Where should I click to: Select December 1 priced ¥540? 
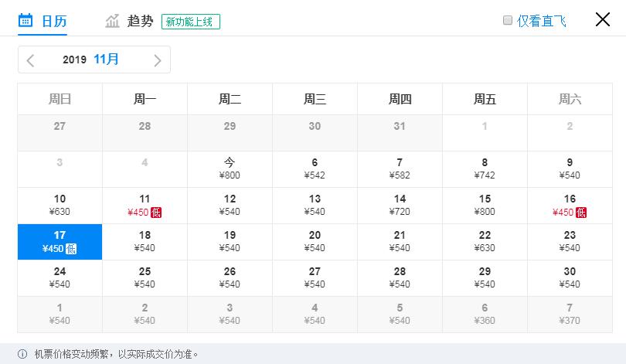coord(60,315)
